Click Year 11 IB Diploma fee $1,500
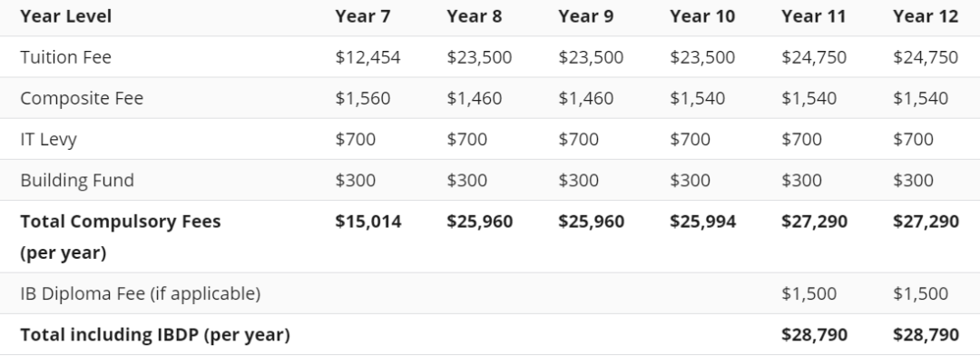 tap(808, 293)
